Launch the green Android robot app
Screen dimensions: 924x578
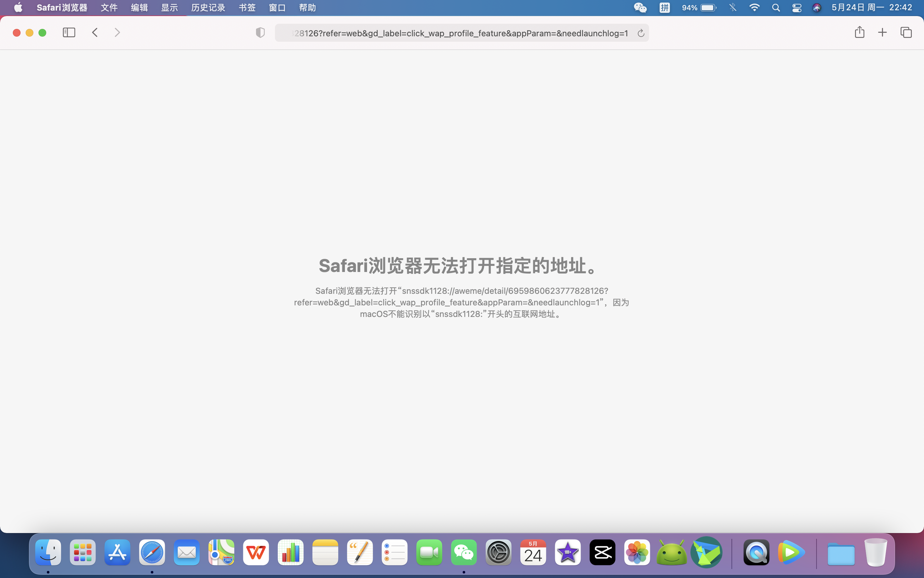(672, 552)
